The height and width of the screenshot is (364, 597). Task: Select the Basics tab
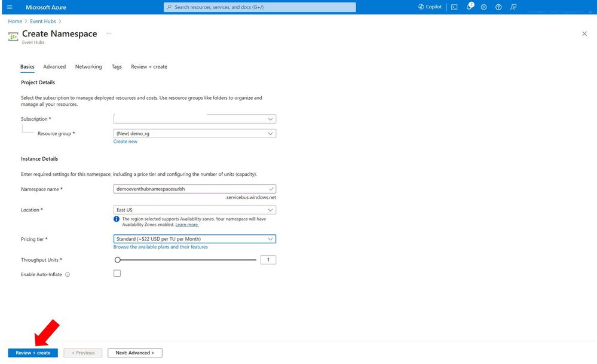(x=27, y=66)
